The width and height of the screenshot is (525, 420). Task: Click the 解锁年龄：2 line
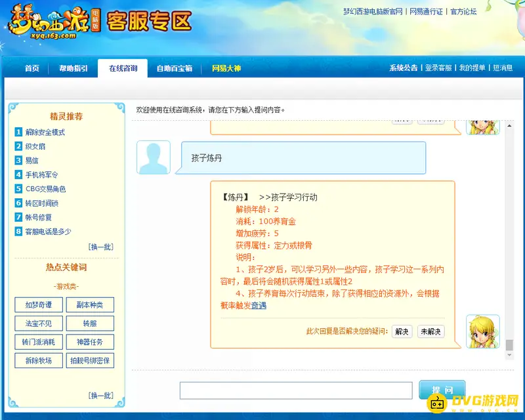coord(257,209)
